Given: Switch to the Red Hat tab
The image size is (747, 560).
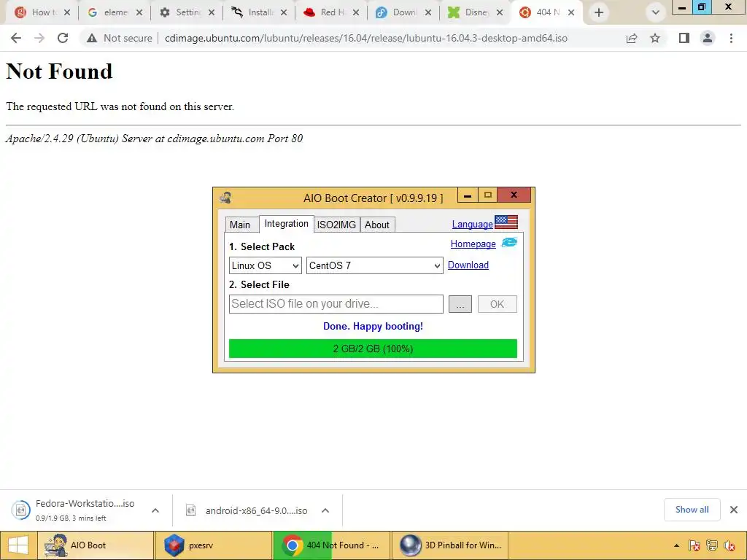Looking at the screenshot, I should click(x=330, y=12).
